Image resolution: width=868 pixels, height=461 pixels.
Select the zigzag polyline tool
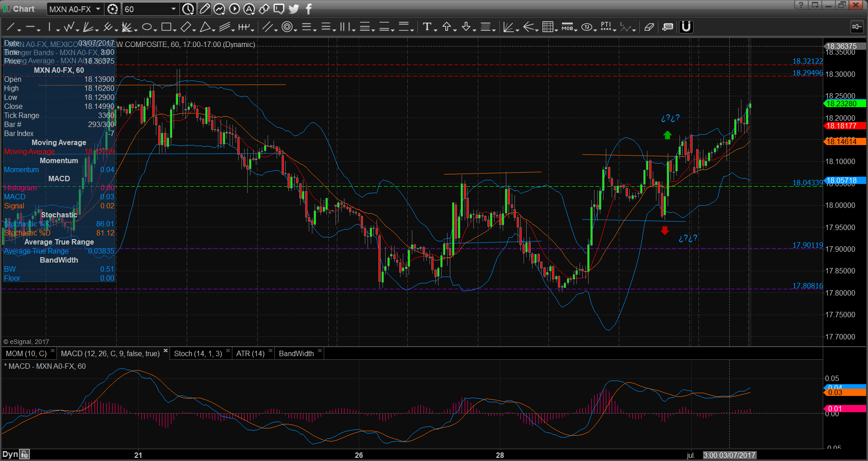coord(69,27)
